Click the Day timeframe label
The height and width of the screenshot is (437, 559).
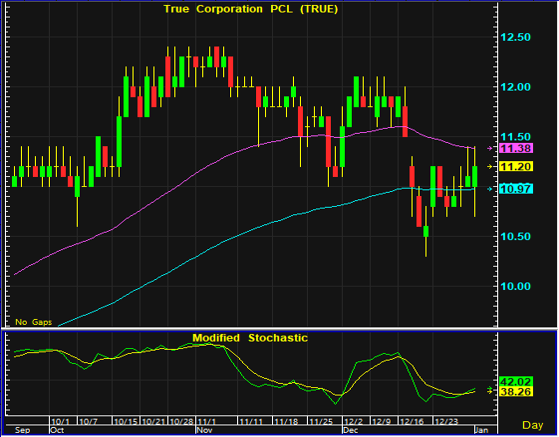(533, 425)
